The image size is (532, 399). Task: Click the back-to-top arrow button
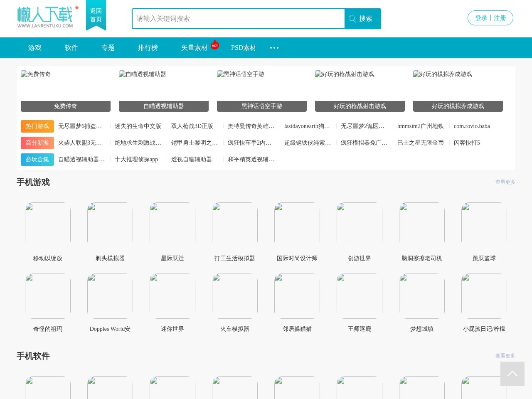tap(512, 373)
